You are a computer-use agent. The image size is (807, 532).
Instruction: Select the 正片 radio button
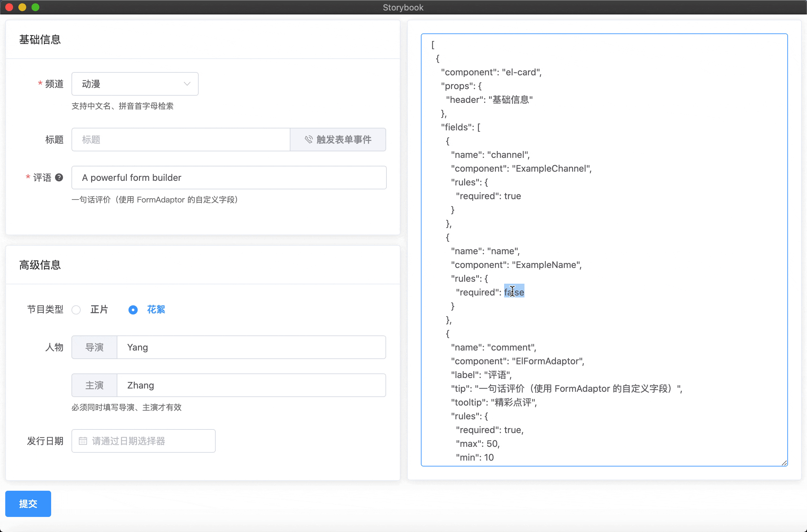[x=76, y=310]
